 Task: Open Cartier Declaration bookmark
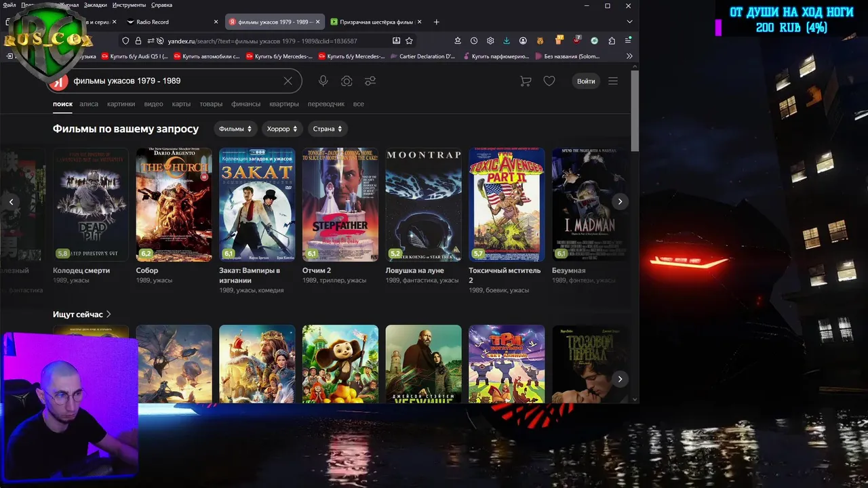tap(423, 56)
